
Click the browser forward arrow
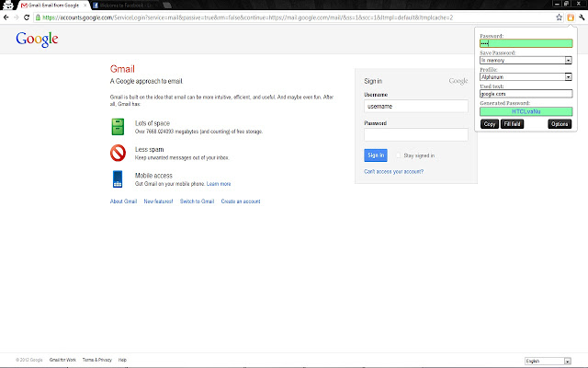(17, 17)
